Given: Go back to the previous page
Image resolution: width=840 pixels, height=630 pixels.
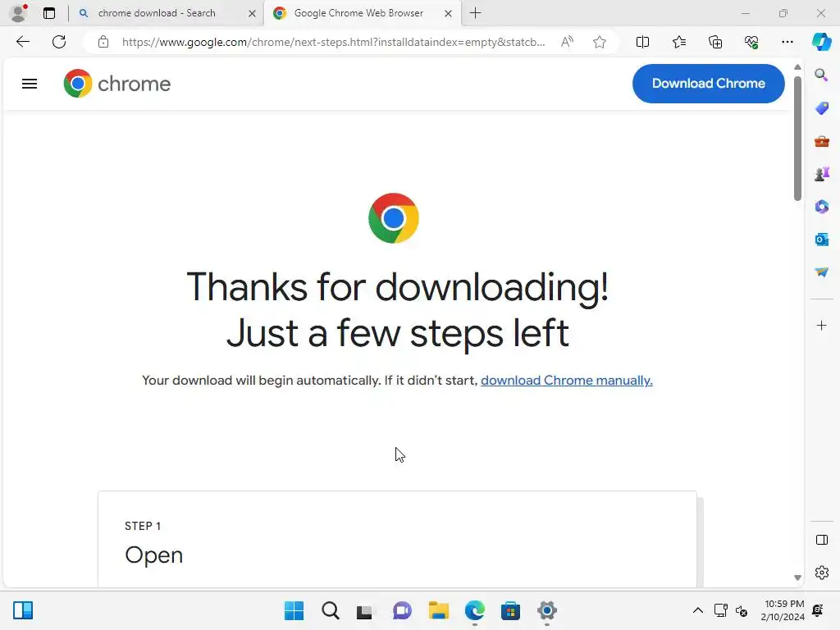Looking at the screenshot, I should [22, 42].
